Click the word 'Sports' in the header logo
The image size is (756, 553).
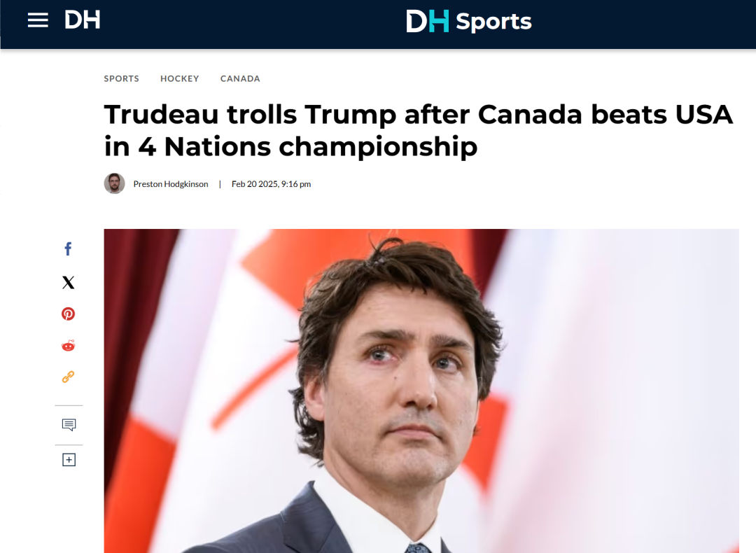pyautogui.click(x=493, y=22)
